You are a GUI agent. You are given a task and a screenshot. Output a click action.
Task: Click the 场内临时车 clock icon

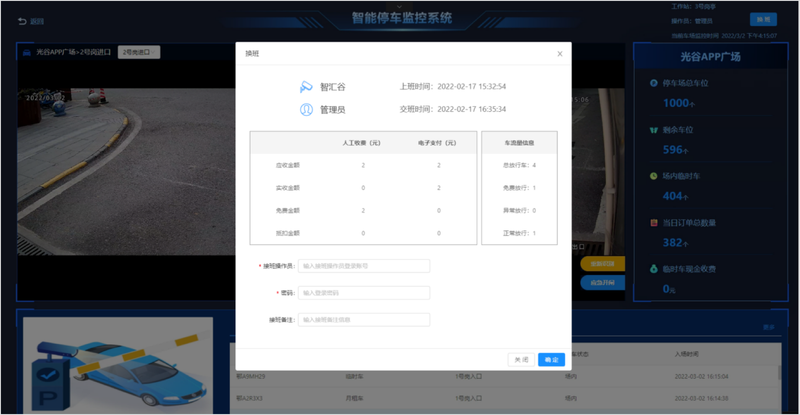coord(654,176)
